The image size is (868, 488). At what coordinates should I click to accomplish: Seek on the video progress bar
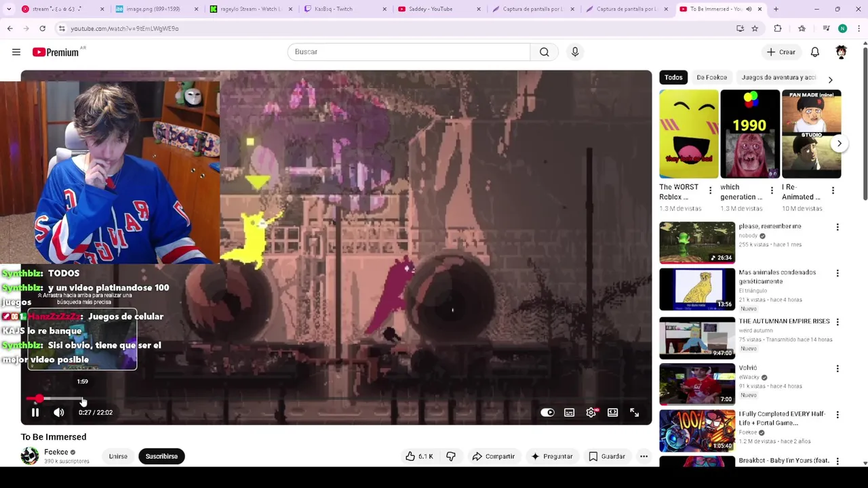[336, 399]
